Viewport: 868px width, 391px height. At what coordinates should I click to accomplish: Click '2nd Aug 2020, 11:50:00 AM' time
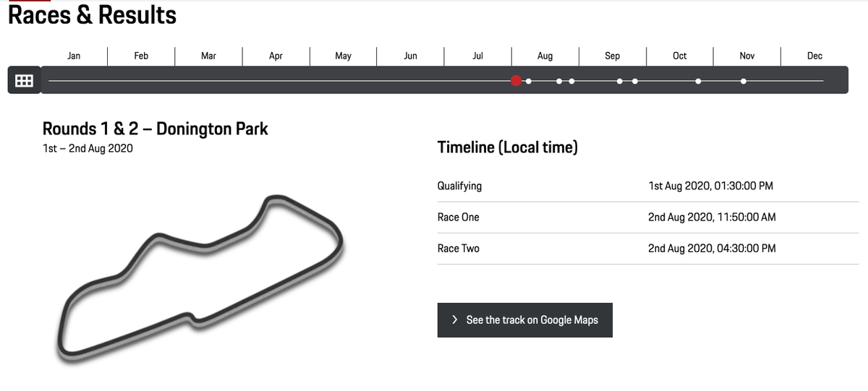point(712,217)
